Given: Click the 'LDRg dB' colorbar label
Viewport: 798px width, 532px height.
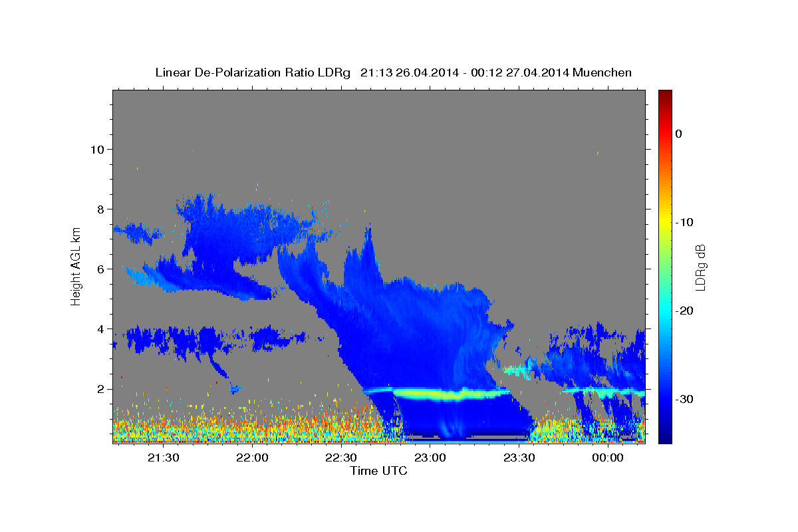Looking at the screenshot, I should click(700, 267).
